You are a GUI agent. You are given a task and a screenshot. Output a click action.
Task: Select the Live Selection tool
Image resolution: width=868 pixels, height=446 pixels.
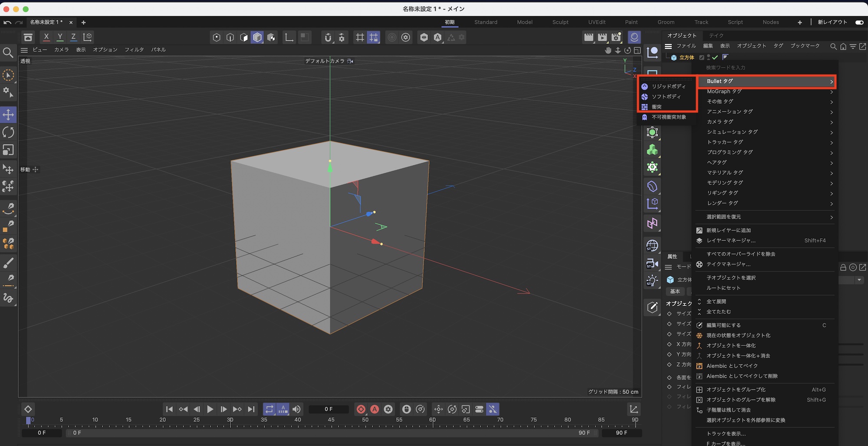(x=8, y=75)
